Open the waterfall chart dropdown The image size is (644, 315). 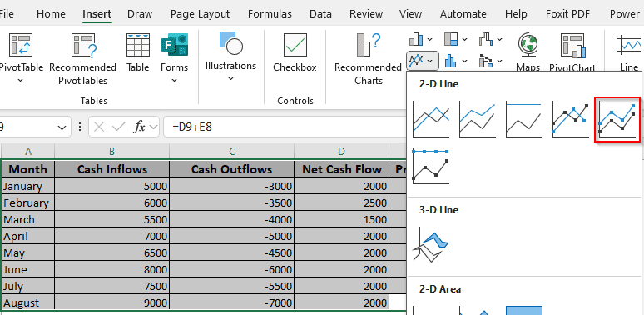point(491,39)
